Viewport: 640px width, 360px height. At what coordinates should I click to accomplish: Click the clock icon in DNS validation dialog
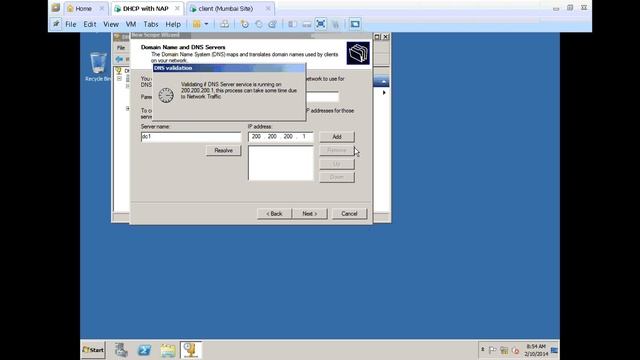(166, 95)
